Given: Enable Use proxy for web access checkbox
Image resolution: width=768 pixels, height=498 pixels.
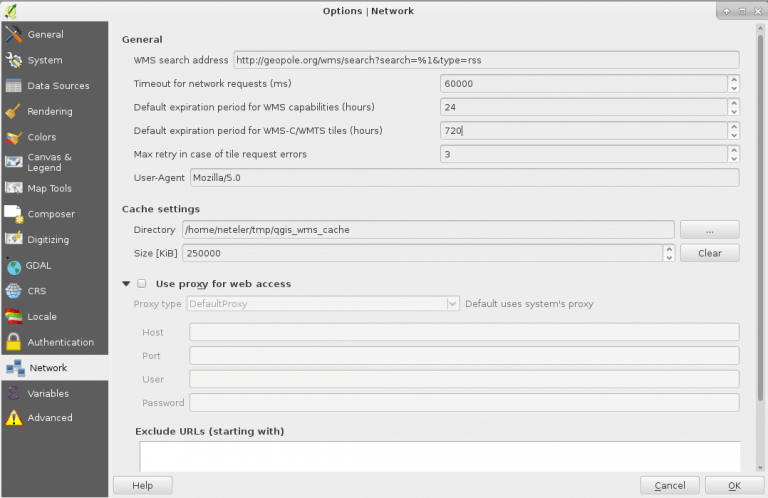Looking at the screenshot, I should (142, 284).
